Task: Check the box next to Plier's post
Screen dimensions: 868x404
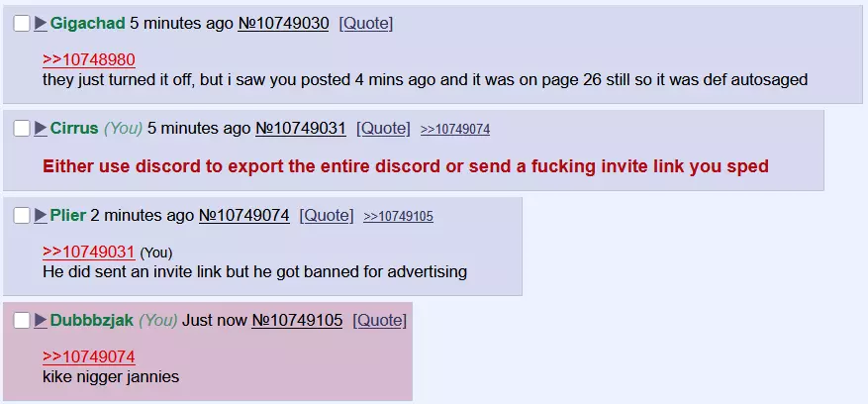Action: click(22, 215)
